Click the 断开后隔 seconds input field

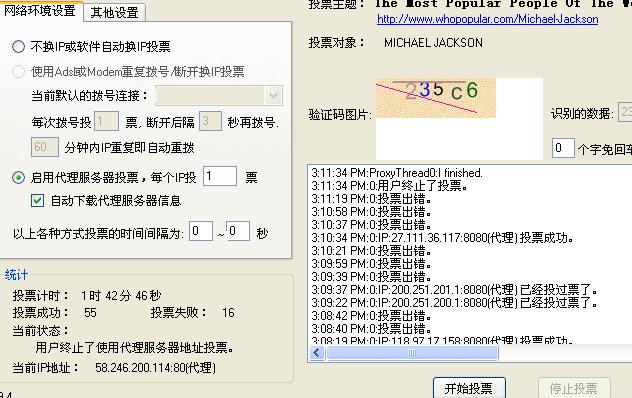[210, 121]
